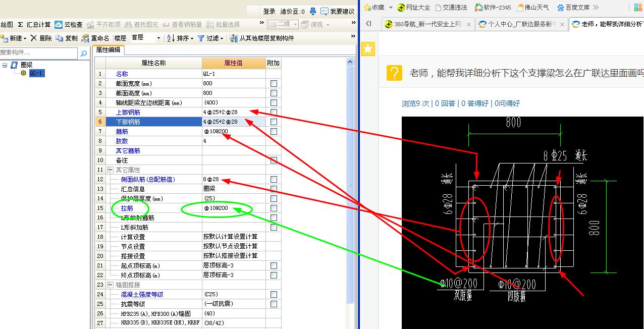Click the 侧面纵筋(总配筋值) property link
The image size is (644, 329).
[148, 179]
